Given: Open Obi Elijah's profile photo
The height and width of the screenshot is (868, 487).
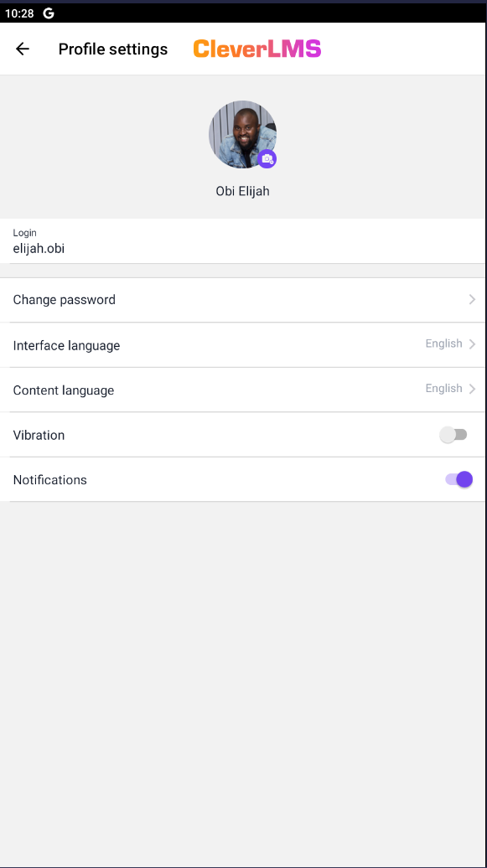Looking at the screenshot, I should (242, 135).
